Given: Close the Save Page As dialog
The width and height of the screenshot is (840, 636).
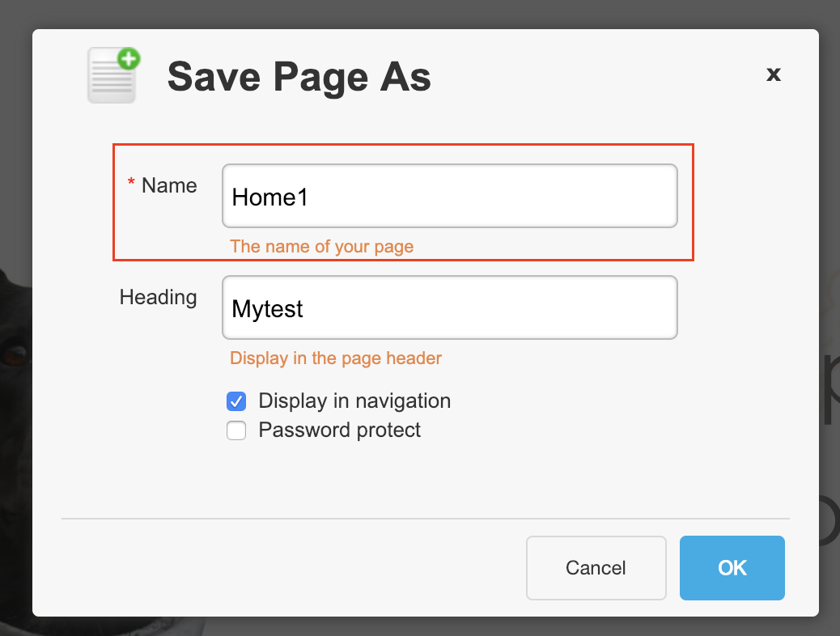Looking at the screenshot, I should point(773,74).
